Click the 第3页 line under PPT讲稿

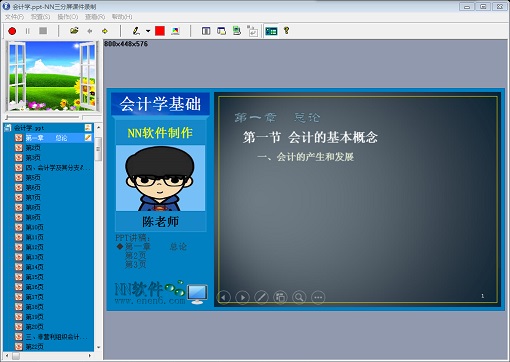click(135, 265)
